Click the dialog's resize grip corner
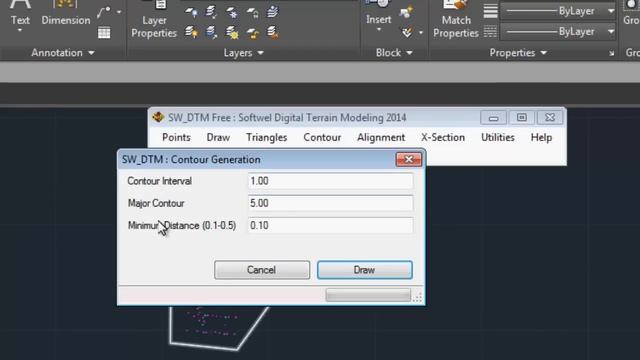This screenshot has width=640, height=360. [x=418, y=298]
